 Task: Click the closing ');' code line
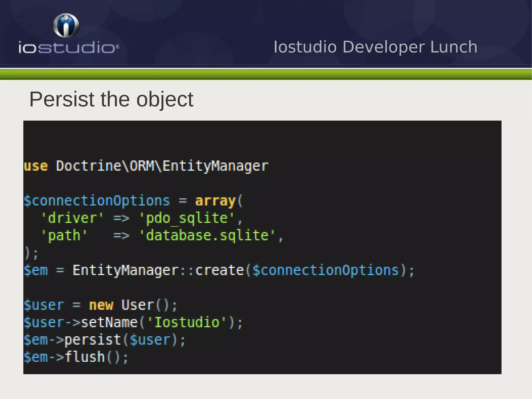pyautogui.click(x=31, y=253)
